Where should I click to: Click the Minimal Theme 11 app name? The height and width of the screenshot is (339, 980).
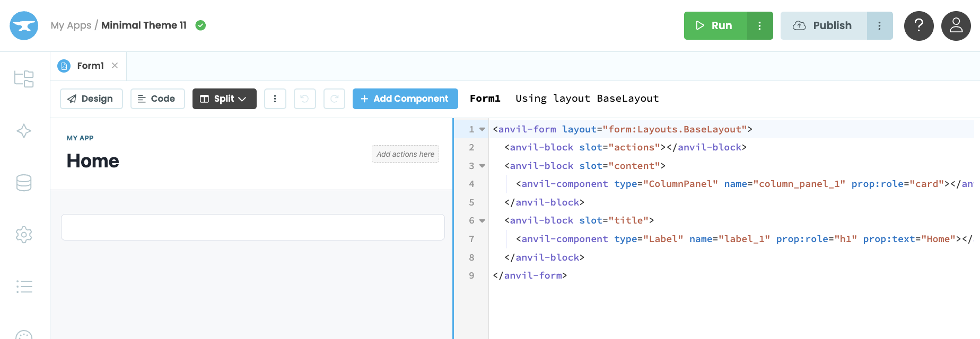click(x=144, y=25)
